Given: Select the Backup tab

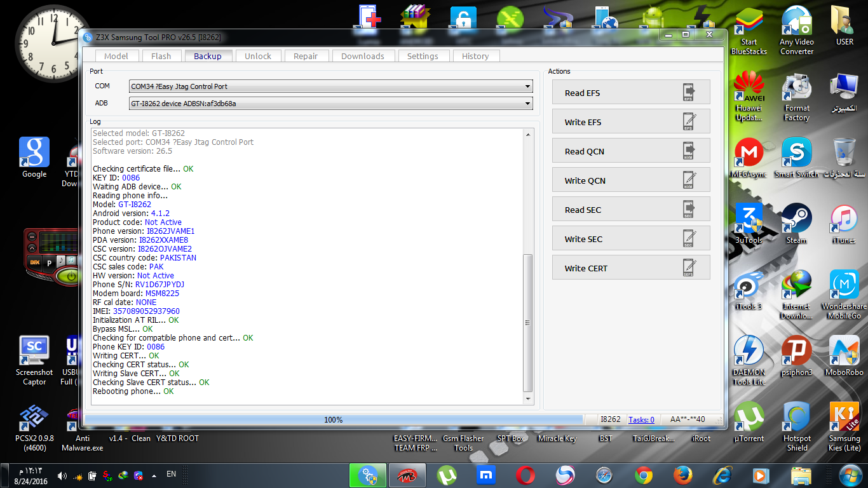Looking at the screenshot, I should pyautogui.click(x=208, y=56).
